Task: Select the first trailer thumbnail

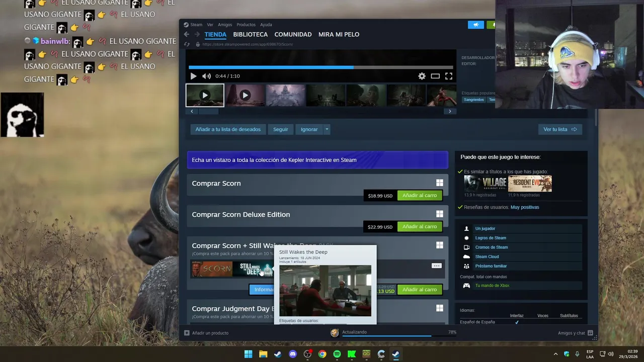Action: tap(205, 95)
